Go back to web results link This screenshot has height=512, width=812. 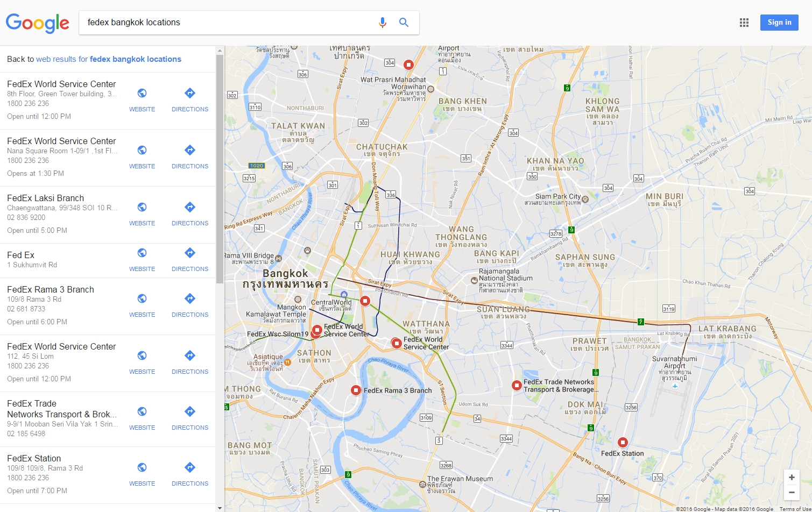pos(109,59)
